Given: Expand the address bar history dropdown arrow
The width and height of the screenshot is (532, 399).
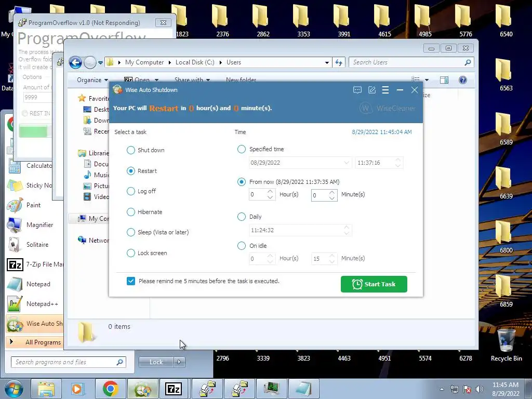Looking at the screenshot, I should [x=327, y=62].
